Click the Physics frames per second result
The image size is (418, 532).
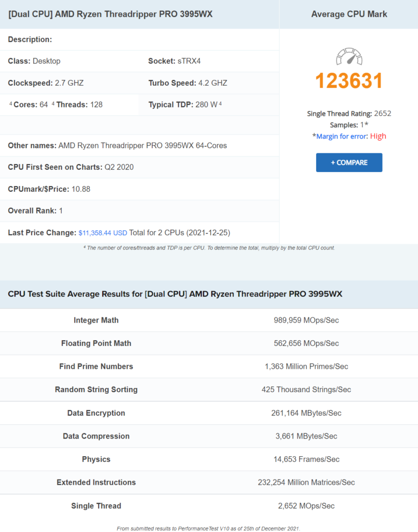(305, 459)
